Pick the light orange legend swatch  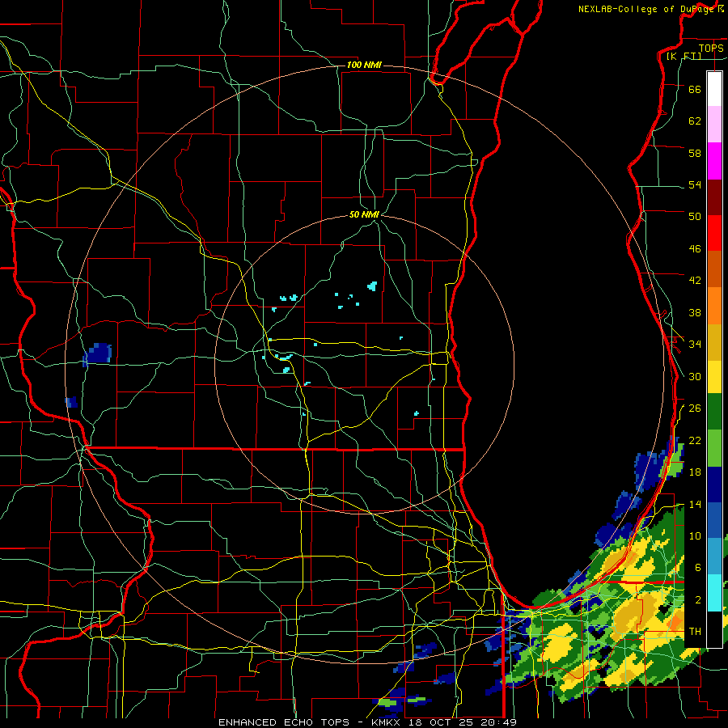714,306
